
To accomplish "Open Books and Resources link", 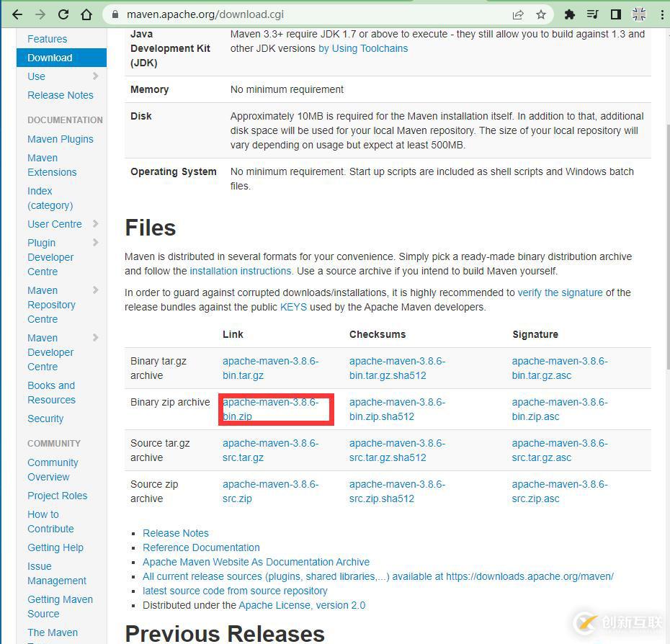I will click(x=51, y=393).
